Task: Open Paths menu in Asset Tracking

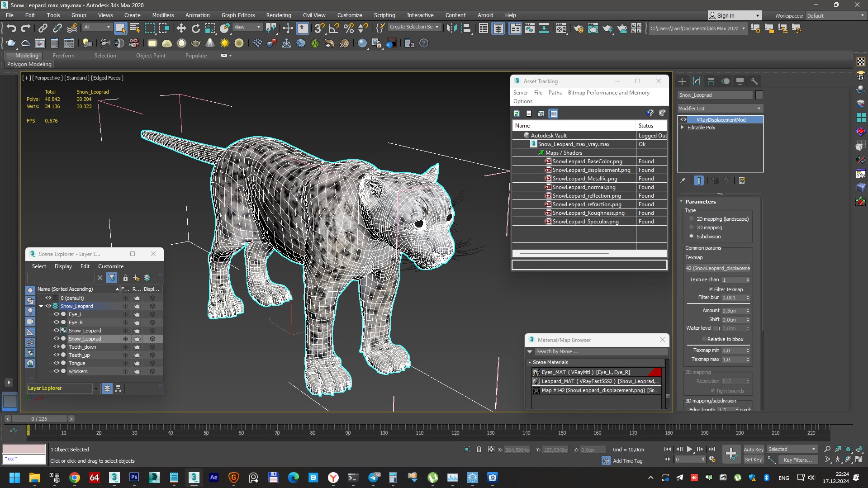Action: [x=555, y=93]
